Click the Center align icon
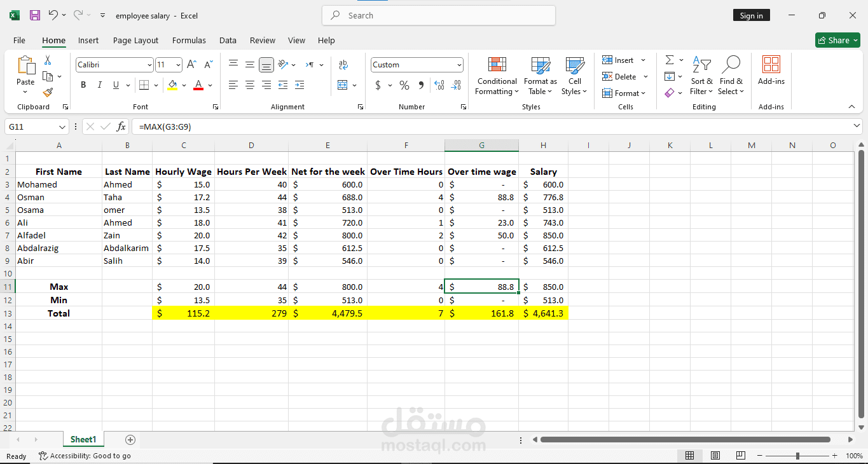The image size is (868, 464). 250,85
